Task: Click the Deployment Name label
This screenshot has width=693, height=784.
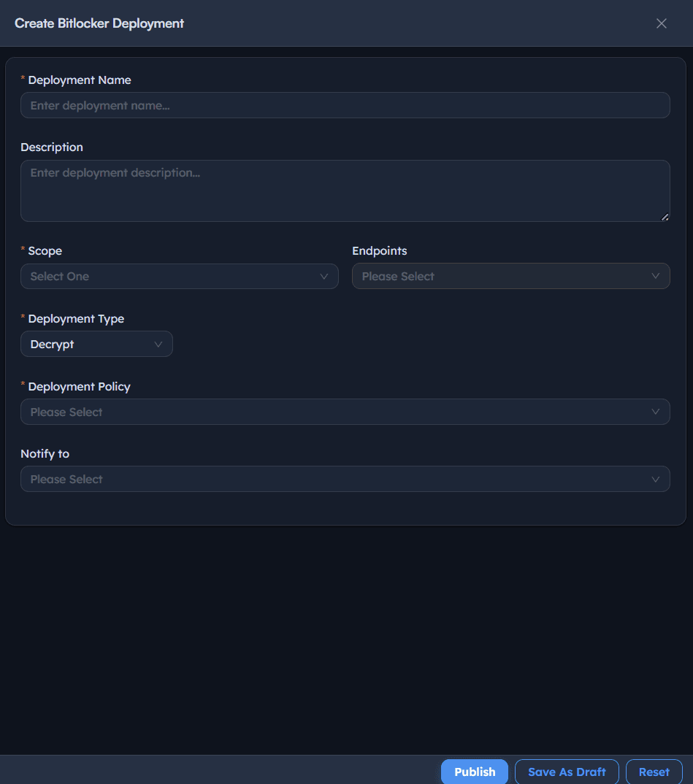Action: click(80, 80)
